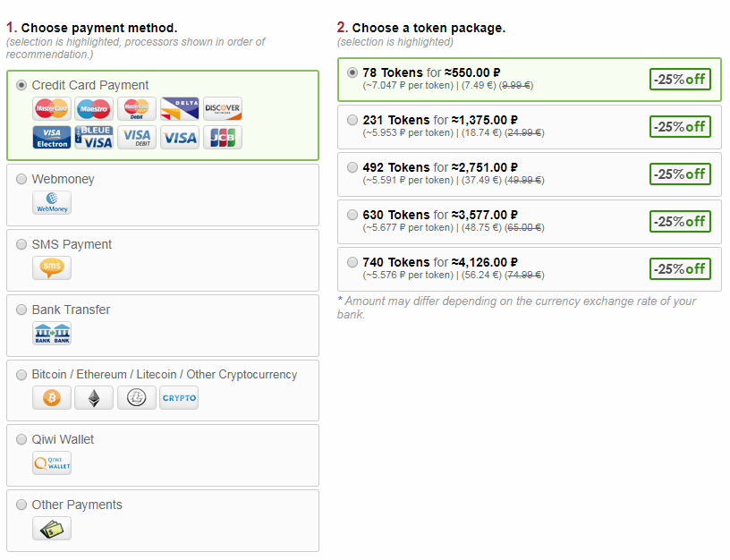Image resolution: width=730 pixels, height=560 pixels.
Task: Click the orange SMS bubble icon
Action: (52, 268)
